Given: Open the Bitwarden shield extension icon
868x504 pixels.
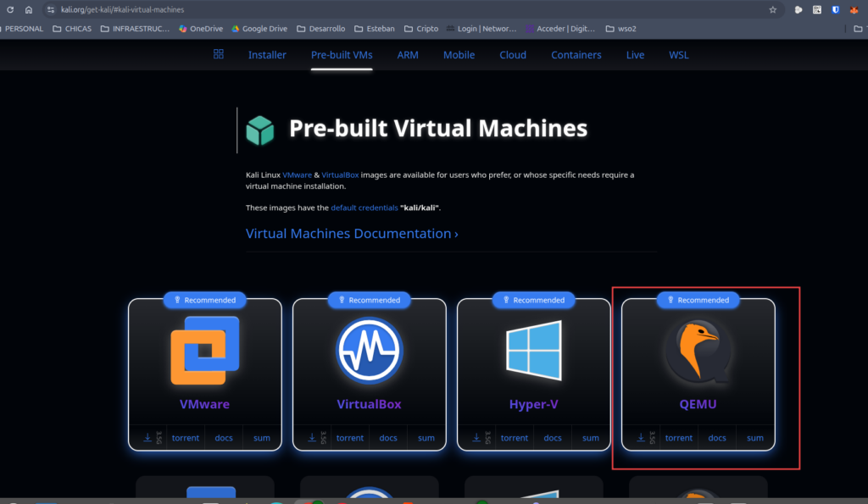Looking at the screenshot, I should 835,9.
